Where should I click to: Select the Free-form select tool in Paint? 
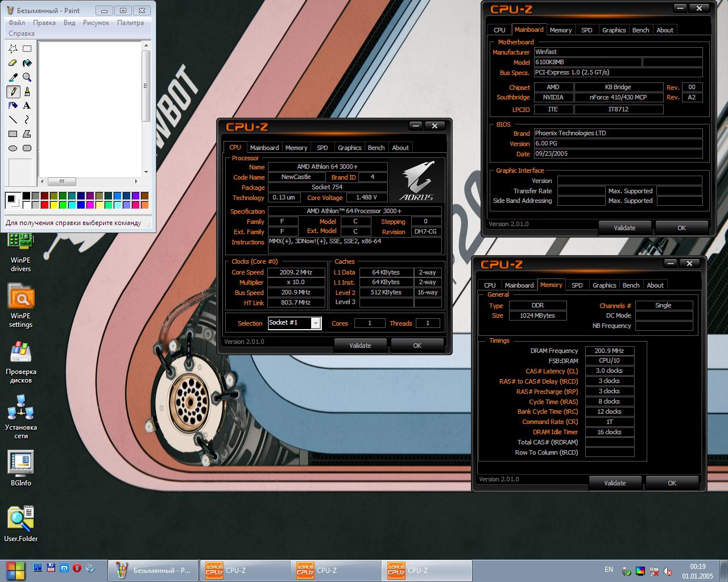(13, 49)
